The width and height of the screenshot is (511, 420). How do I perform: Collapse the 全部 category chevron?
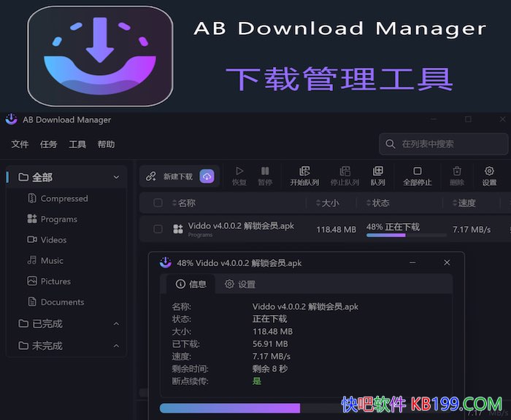(x=116, y=177)
